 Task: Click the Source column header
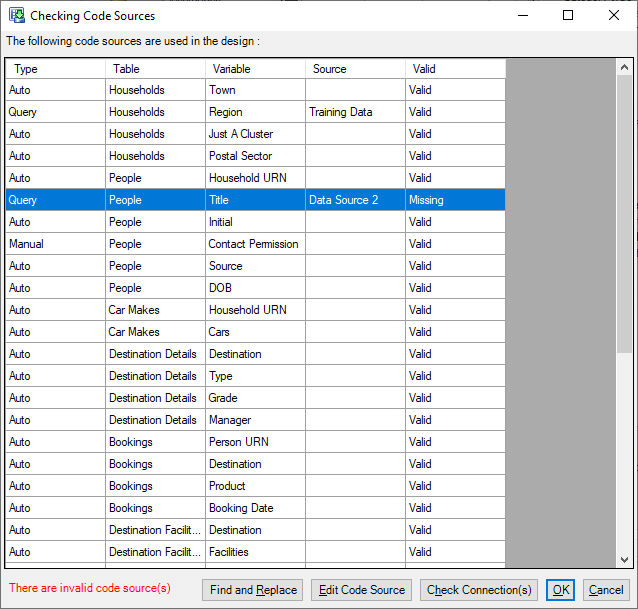356,69
